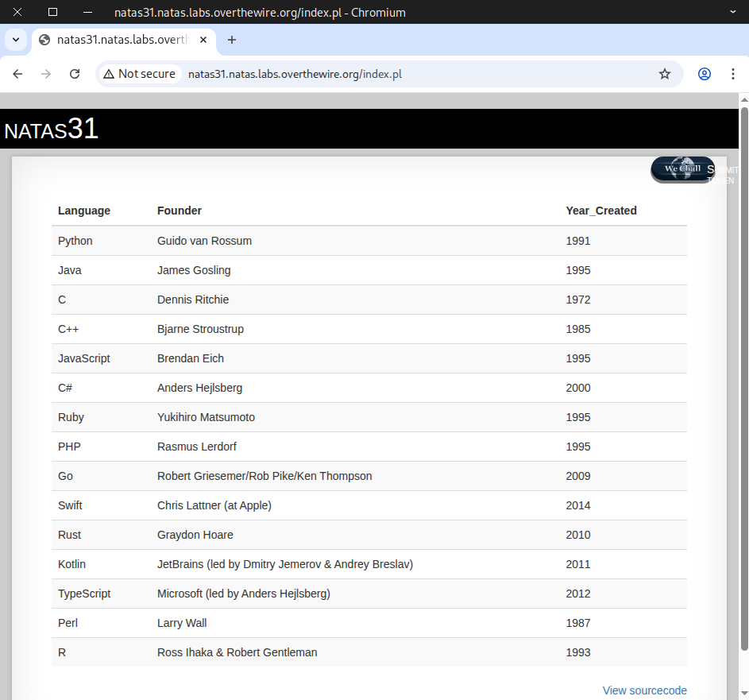
Task: Click the Founder column header
Action: click(x=180, y=211)
